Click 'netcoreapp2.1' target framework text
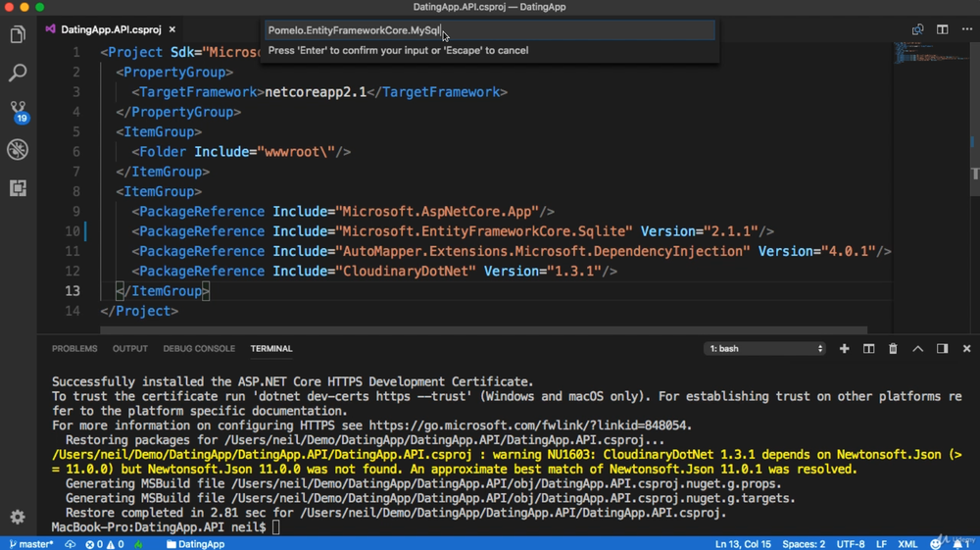This screenshot has height=550, width=980. tap(316, 92)
